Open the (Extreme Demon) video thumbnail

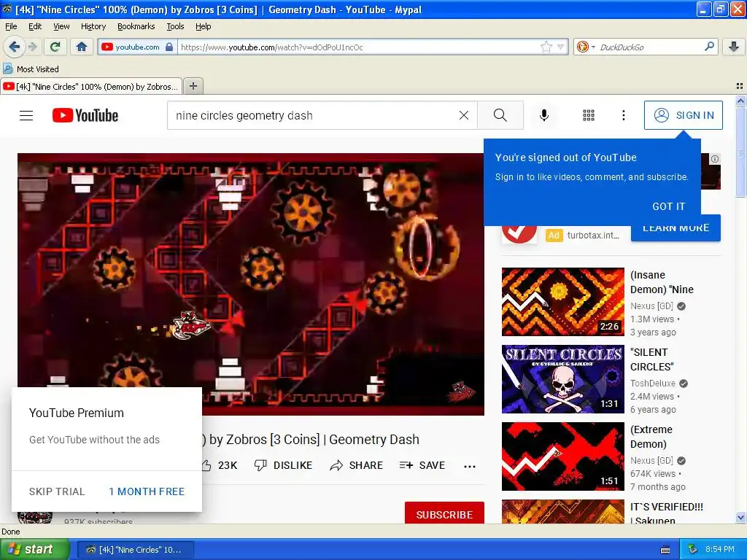pos(562,456)
